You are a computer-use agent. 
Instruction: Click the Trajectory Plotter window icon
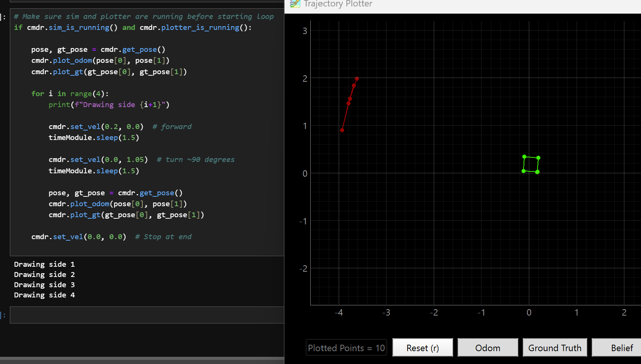coord(295,4)
